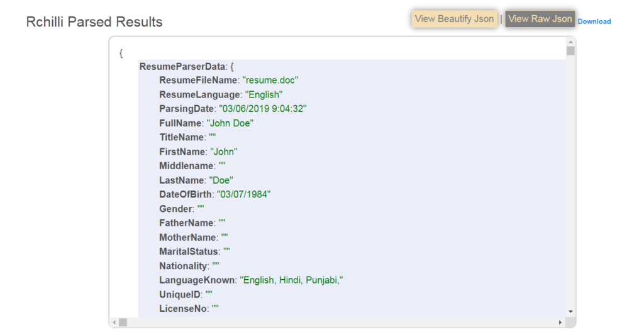The height and width of the screenshot is (332, 644).
Task: Click the Rchilli Parsed Results heading
Action: click(x=94, y=22)
